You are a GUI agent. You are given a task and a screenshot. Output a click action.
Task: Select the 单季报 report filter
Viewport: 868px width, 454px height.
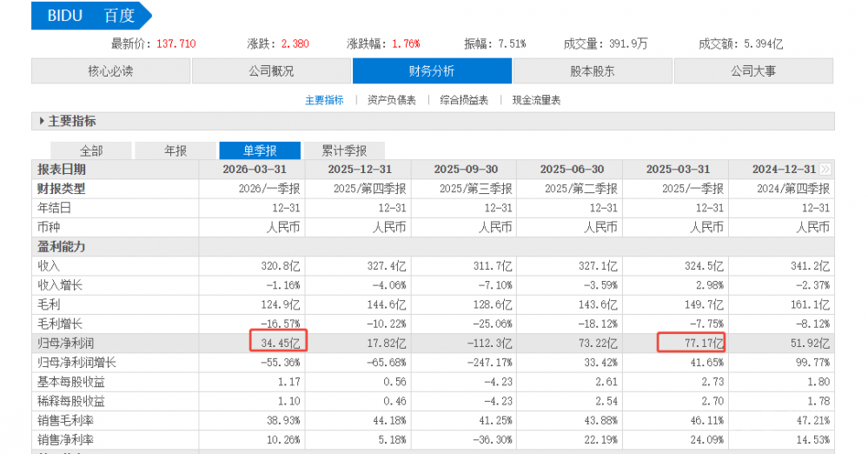click(x=260, y=150)
